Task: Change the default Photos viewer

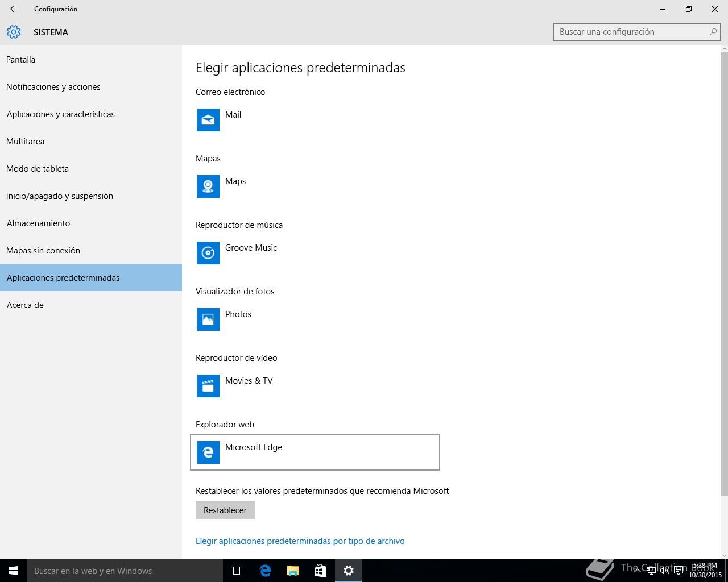Action: coord(315,319)
